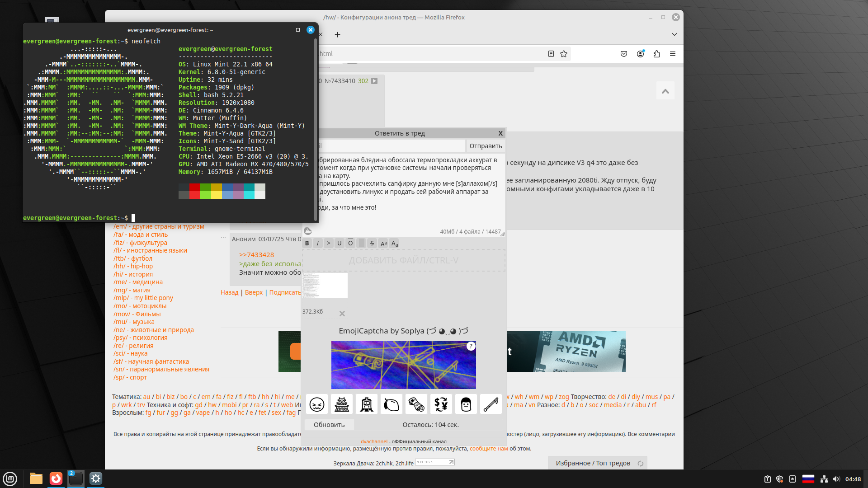Open Firefox list all tabs dropdown
The height and width of the screenshot is (488, 868).
pyautogui.click(x=674, y=34)
